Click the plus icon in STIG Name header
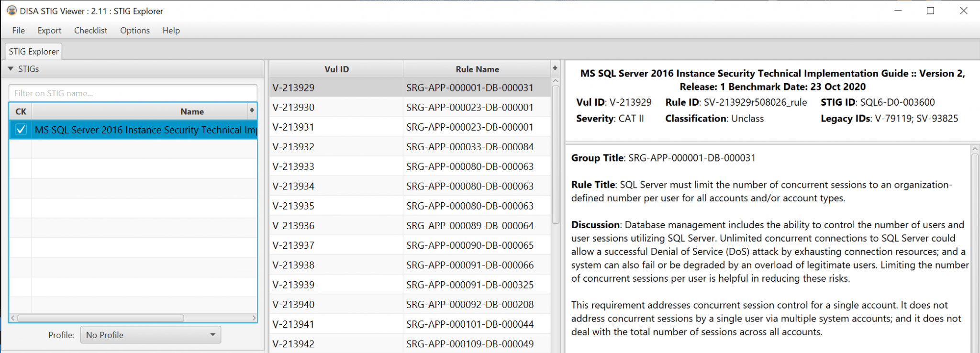The height and width of the screenshot is (353, 980). point(252,110)
